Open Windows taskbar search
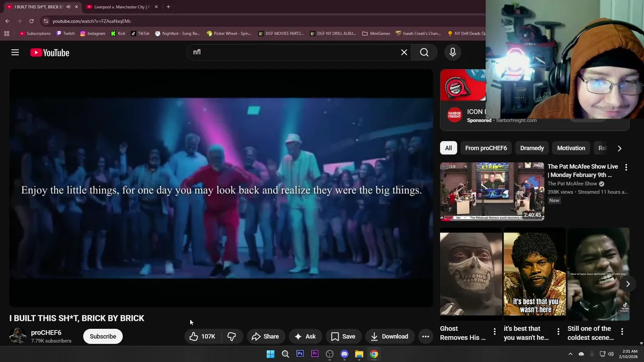The height and width of the screenshot is (362, 644). [x=285, y=354]
